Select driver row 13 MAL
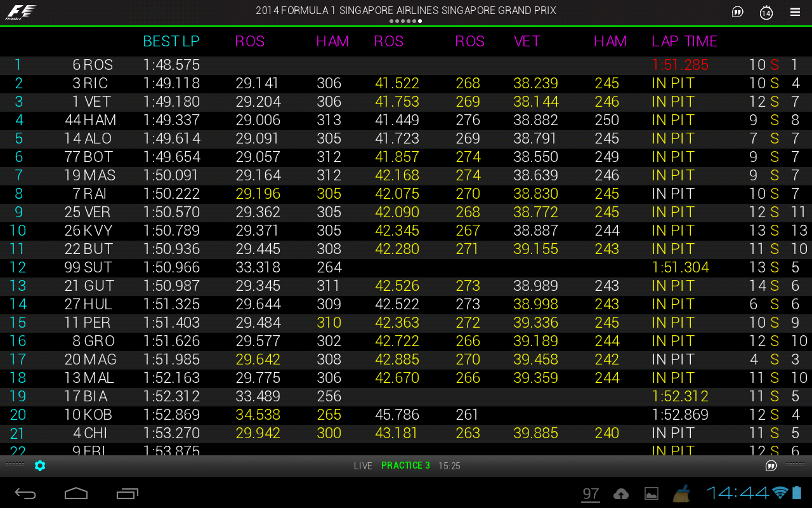 (406, 378)
